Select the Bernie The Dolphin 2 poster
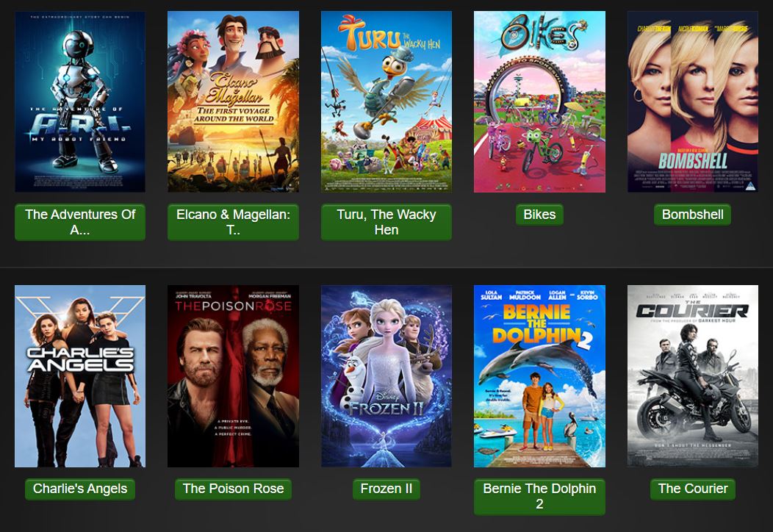The image size is (773, 532). 539,376
